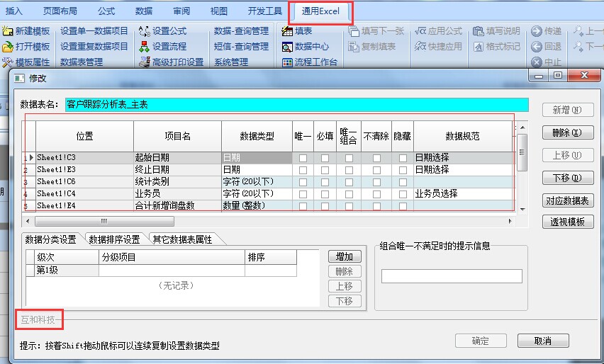Click the 对应数据表 button
The image size is (604, 364).
568,200
